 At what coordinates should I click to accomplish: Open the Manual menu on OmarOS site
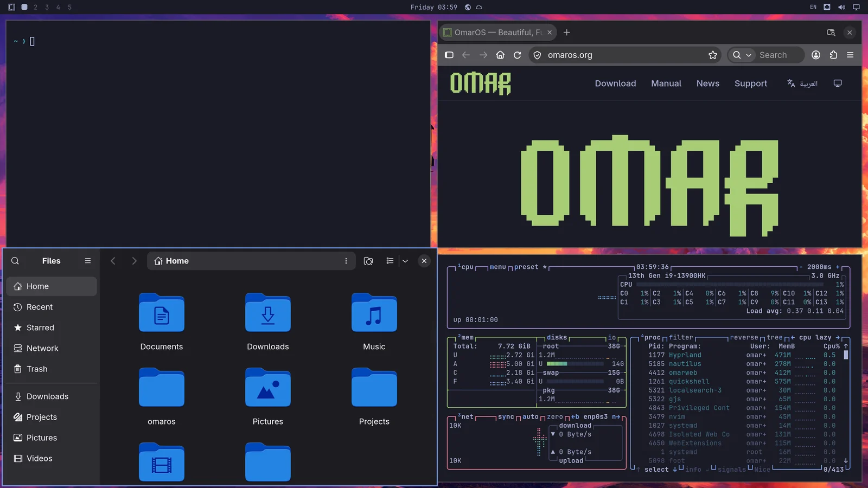click(x=666, y=84)
